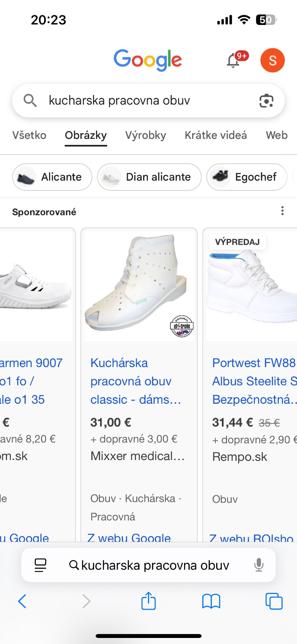Show all Safari tabs
The width and height of the screenshot is (297, 644).
pos(274,601)
